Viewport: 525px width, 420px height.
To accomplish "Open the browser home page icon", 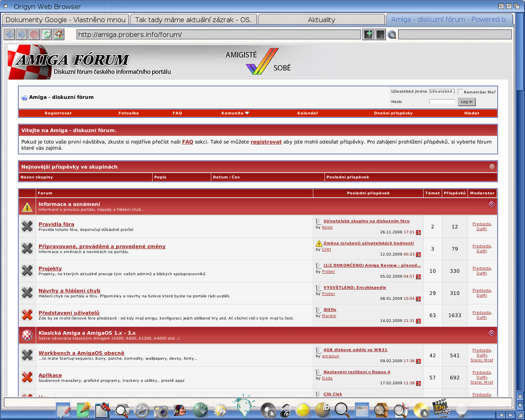I will point(59,34).
